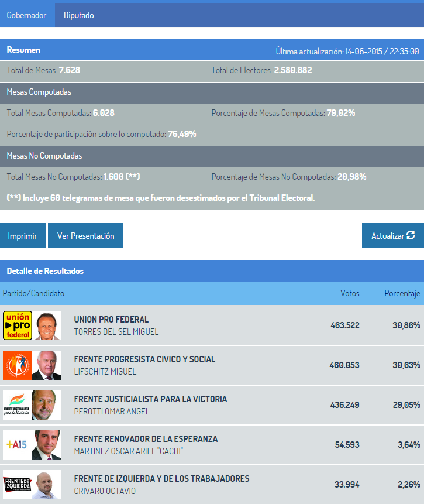
Task: Click the Porcentaje column header
Action: coord(402,293)
